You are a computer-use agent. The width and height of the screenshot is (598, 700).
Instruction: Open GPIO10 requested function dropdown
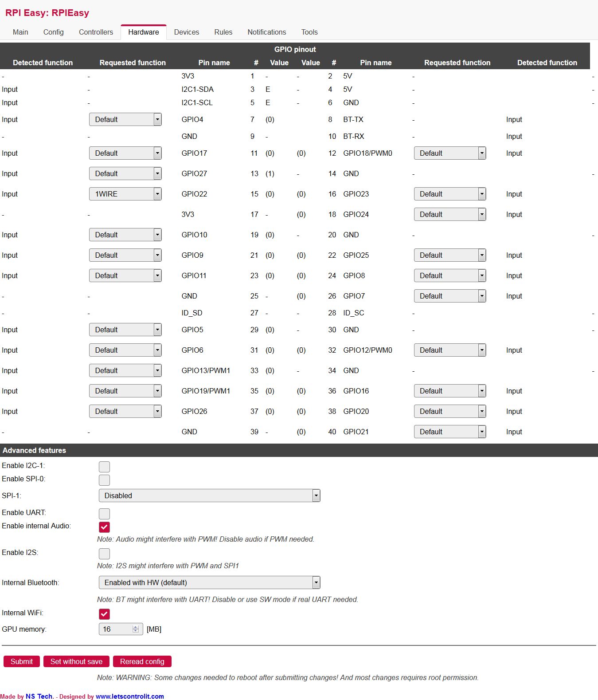(125, 235)
